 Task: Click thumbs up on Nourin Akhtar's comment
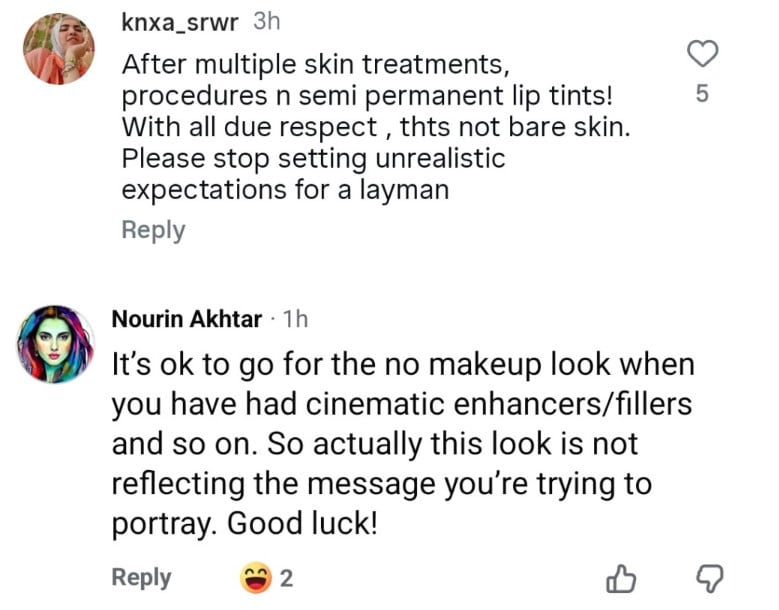pos(622,578)
